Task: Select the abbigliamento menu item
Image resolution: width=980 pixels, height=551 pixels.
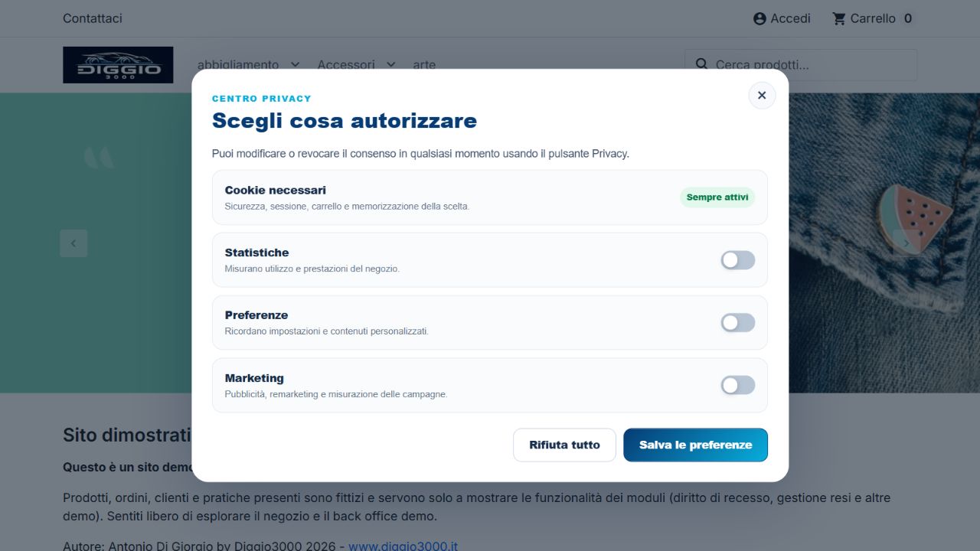Action: tap(238, 65)
